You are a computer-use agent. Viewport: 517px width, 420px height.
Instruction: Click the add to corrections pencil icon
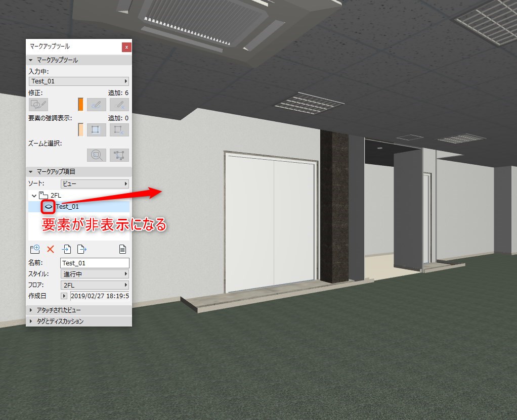pyautogui.click(x=96, y=105)
